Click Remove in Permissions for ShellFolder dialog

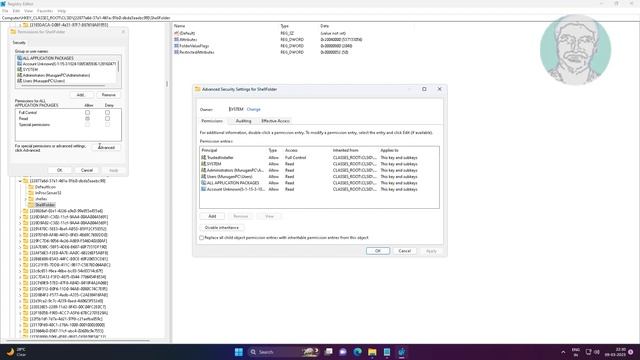pyautogui.click(x=109, y=95)
